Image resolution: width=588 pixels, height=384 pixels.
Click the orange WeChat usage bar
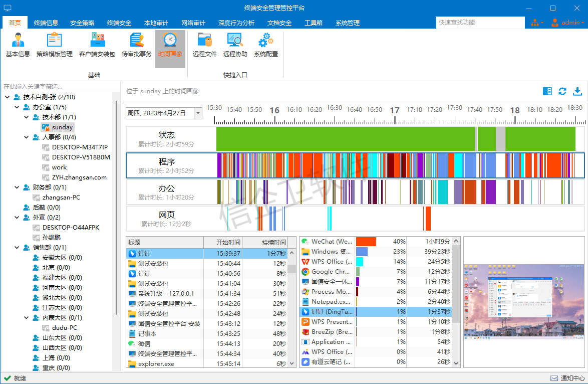(x=366, y=242)
